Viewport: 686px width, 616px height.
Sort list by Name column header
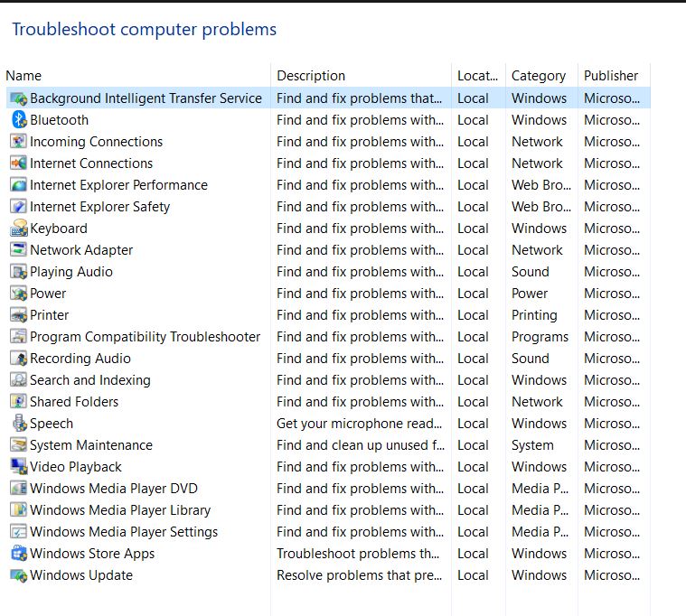coord(23,76)
